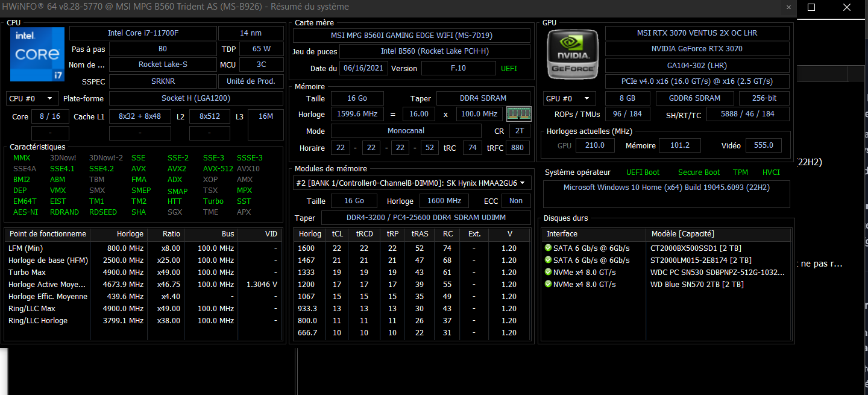
Task: Click the green status icon for WD Blue SN570
Action: pyautogui.click(x=548, y=284)
